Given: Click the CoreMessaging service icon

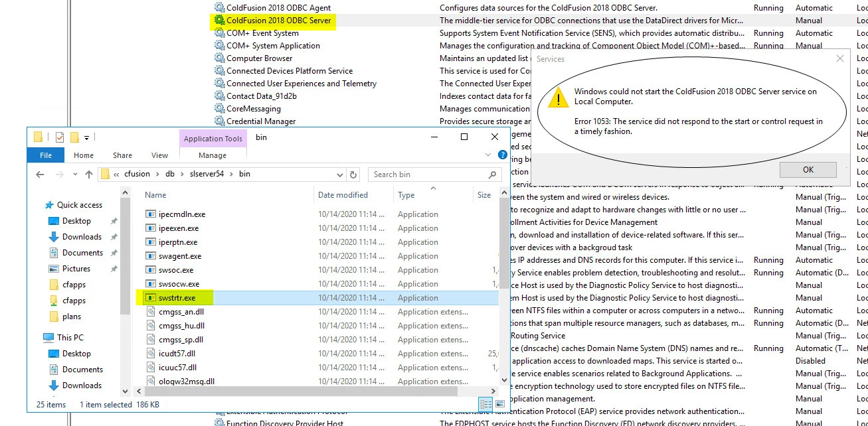Looking at the screenshot, I should [x=220, y=109].
